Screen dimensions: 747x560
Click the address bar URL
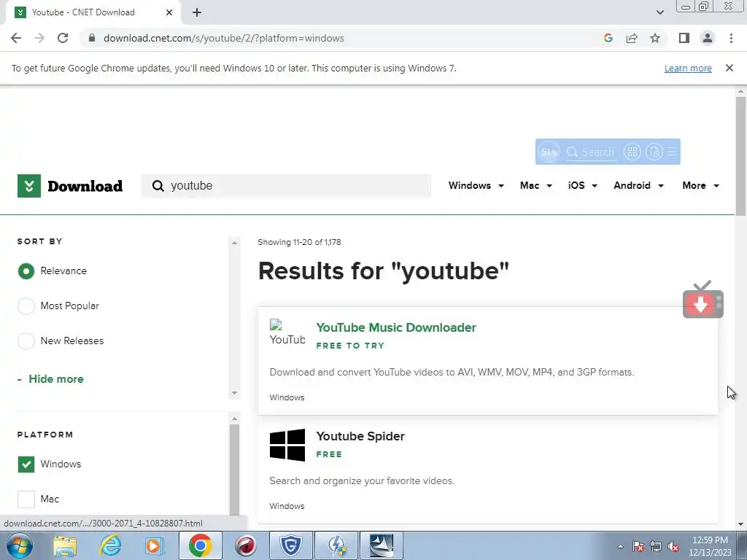point(224,38)
